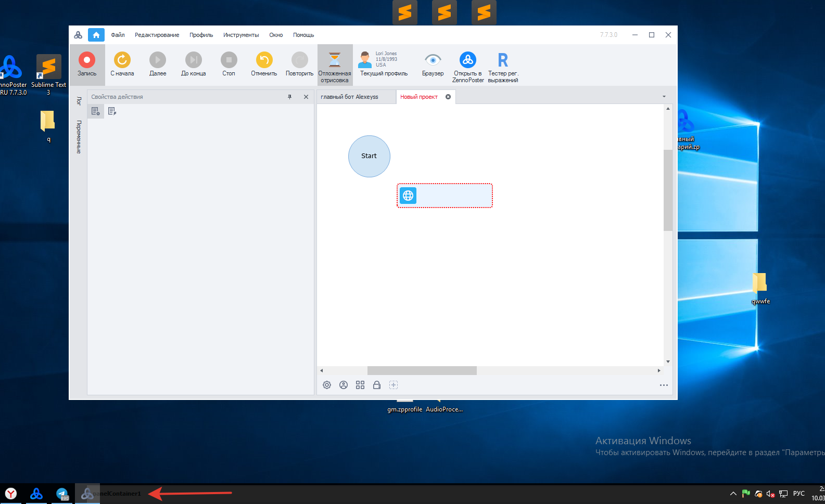The height and width of the screenshot is (504, 825).
Task: Click the muted volume icon in system tray
Action: (771, 494)
